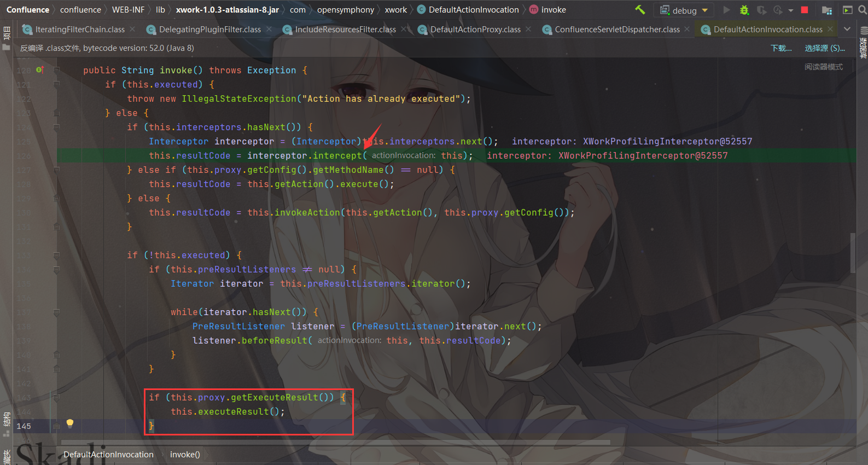
Task: Click invoke method in top breadcrumb
Action: coord(554,10)
